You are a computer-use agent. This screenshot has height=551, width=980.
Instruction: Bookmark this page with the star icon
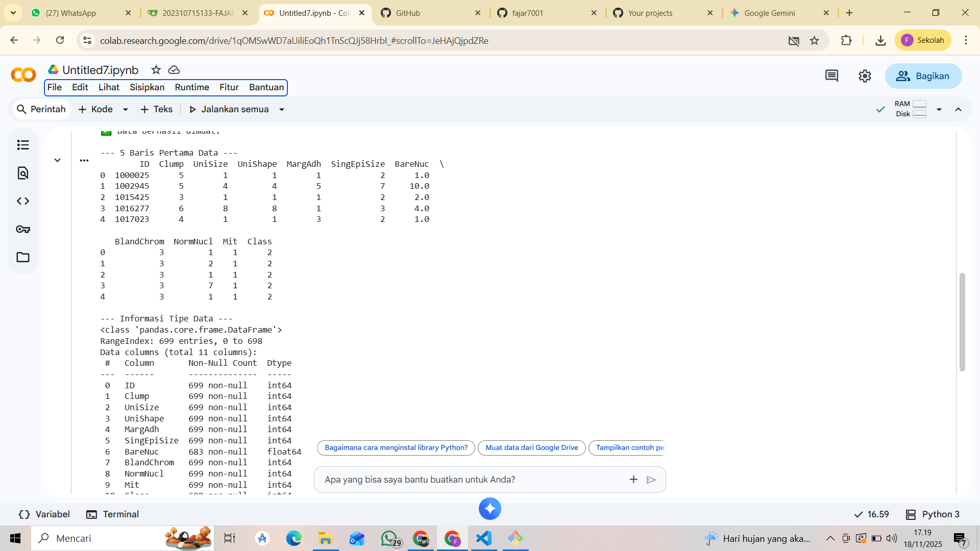click(814, 40)
